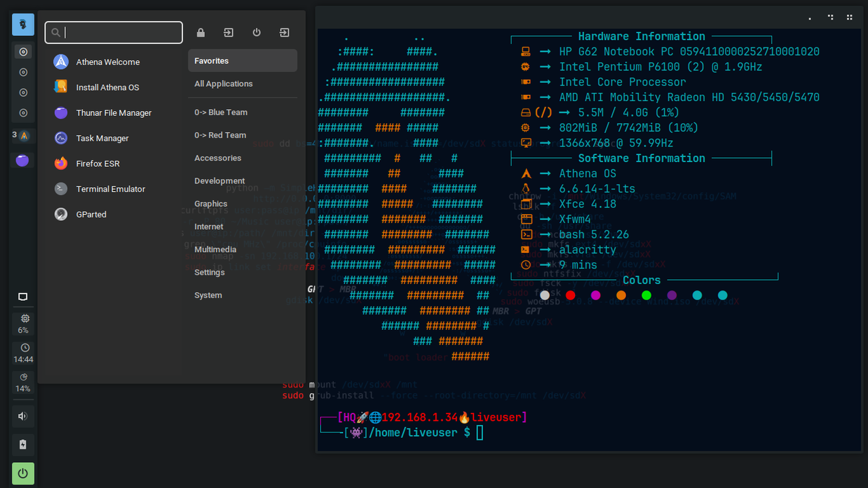
Task: Click the terminal window's title bar close button
Action: pos(851,18)
